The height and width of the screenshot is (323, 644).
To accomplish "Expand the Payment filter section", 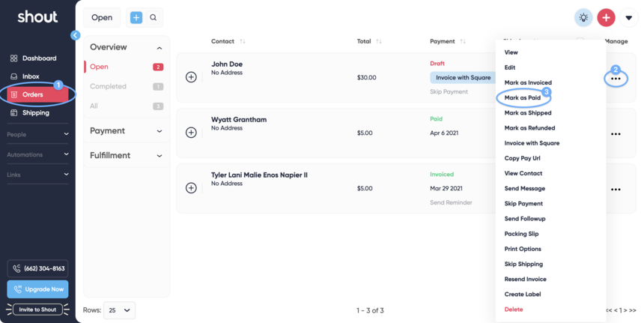I will pyautogui.click(x=160, y=131).
